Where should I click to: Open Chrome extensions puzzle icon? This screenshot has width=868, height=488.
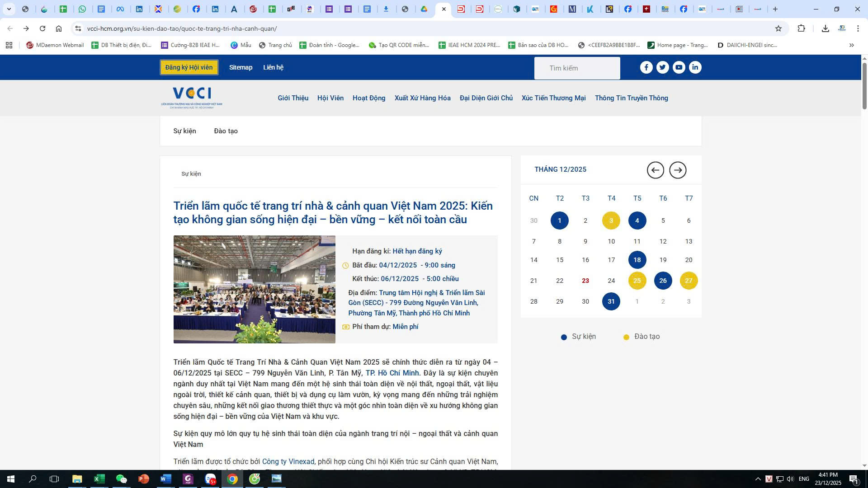pos(801,28)
